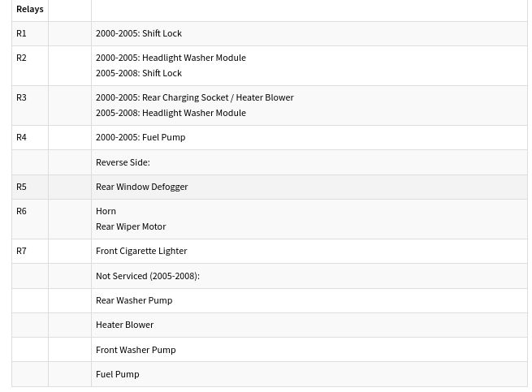The image size is (532, 392).
Task: Click 2000-2005 Headlight Washer Module text
Action: click(171, 58)
